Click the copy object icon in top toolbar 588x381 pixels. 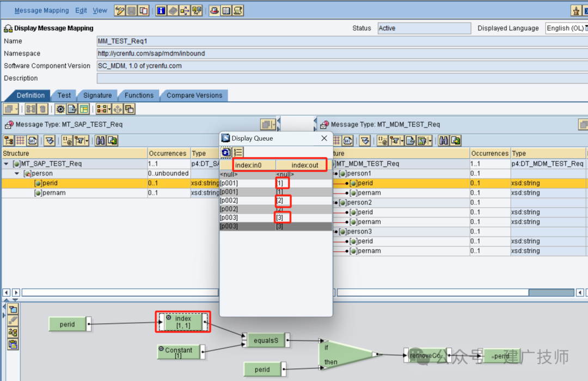[144, 10]
